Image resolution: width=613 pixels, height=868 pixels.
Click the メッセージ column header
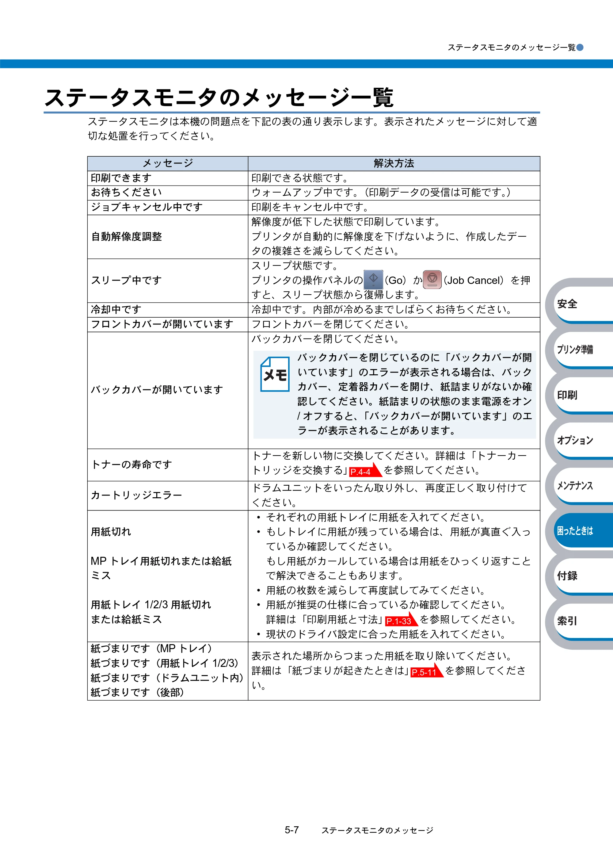tap(168, 163)
